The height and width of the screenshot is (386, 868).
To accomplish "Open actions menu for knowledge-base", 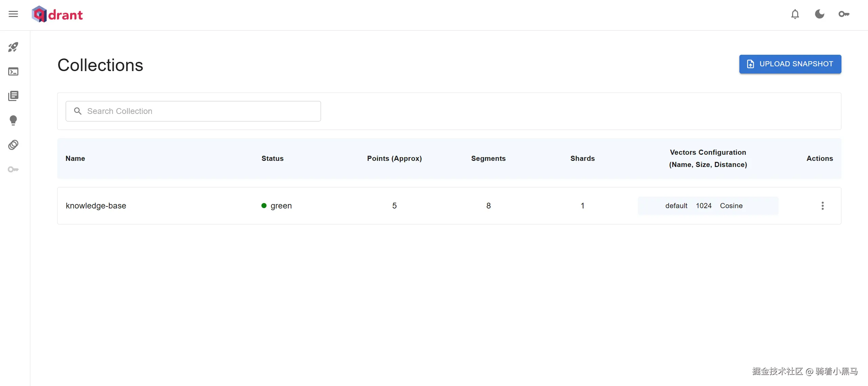I will pyautogui.click(x=822, y=206).
